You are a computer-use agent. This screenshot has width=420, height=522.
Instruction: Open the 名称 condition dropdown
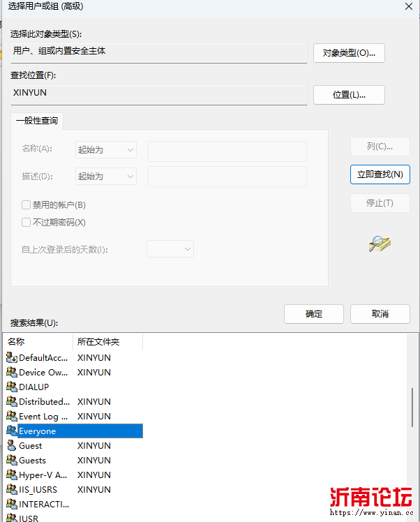(x=106, y=150)
